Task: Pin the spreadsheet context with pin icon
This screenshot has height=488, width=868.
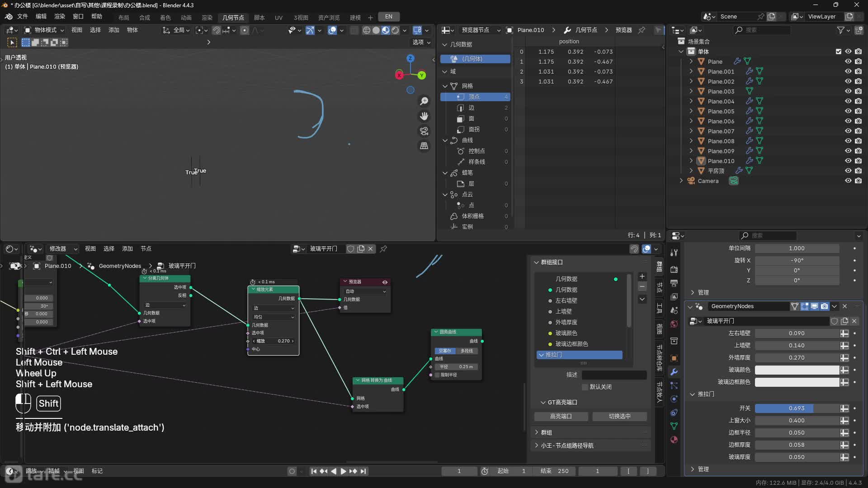Action: (642, 30)
